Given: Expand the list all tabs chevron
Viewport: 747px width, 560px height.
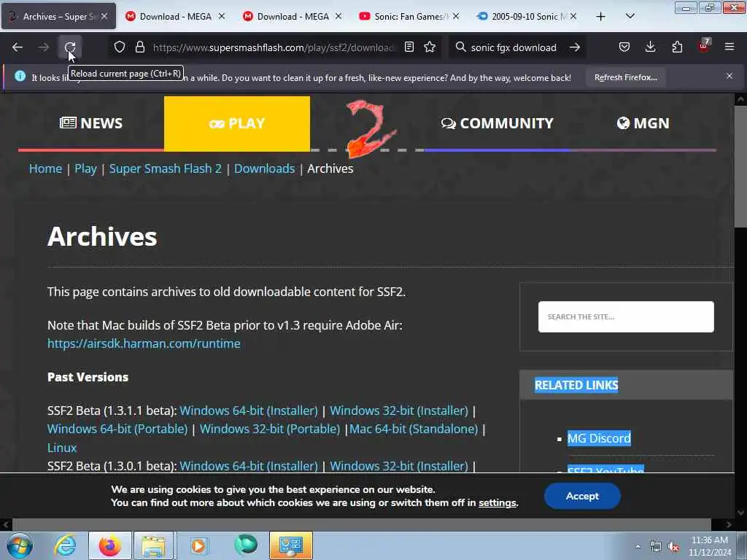Looking at the screenshot, I should [x=630, y=16].
